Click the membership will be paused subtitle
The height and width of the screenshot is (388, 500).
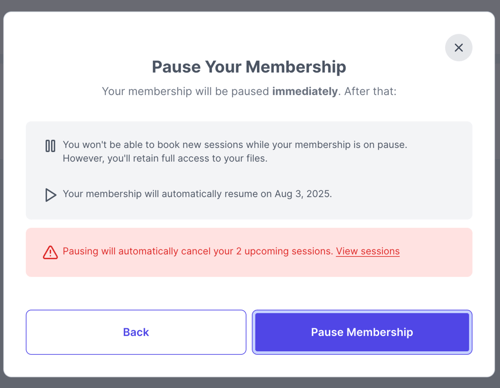pos(249,91)
